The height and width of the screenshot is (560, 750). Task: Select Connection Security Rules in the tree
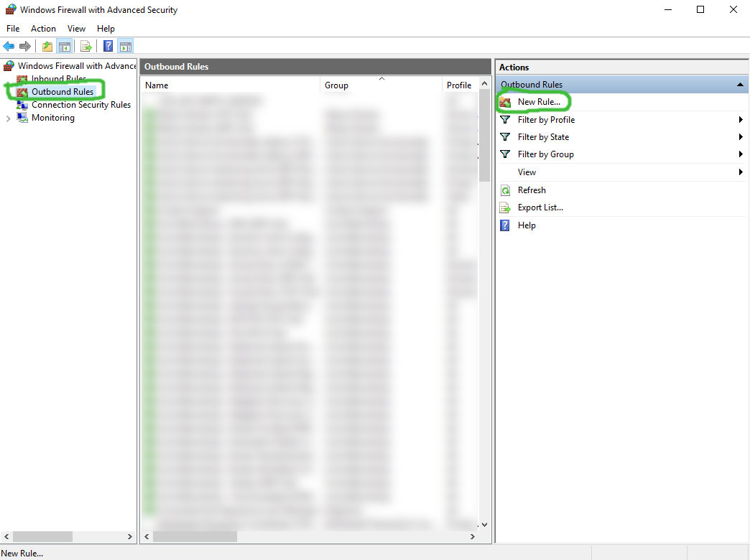pos(81,105)
